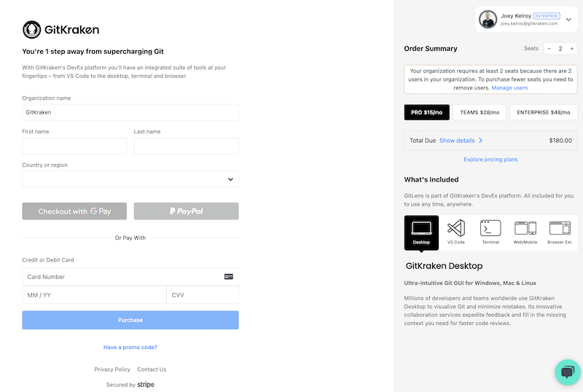Open the chat support bubble
Viewport: 583px width, 392px height.
(568, 372)
